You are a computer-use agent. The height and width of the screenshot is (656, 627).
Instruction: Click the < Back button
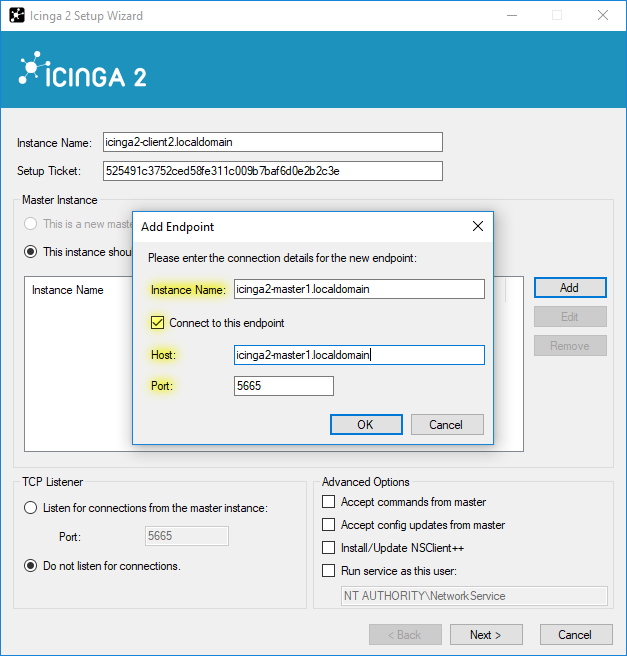click(405, 635)
